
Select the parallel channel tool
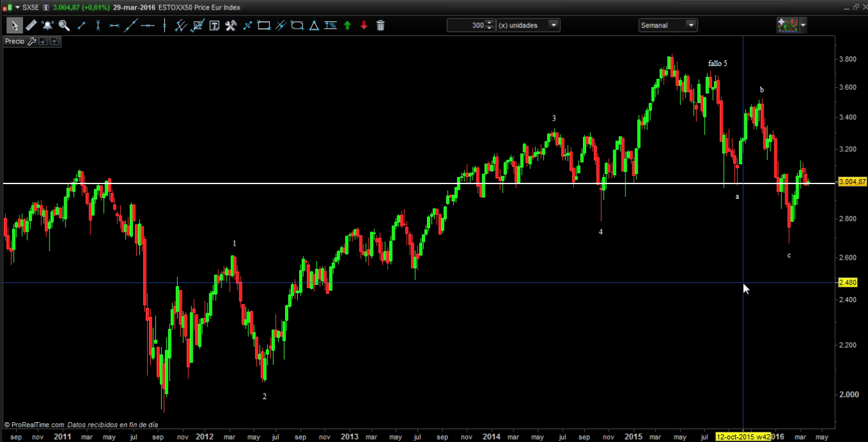pyautogui.click(x=180, y=25)
